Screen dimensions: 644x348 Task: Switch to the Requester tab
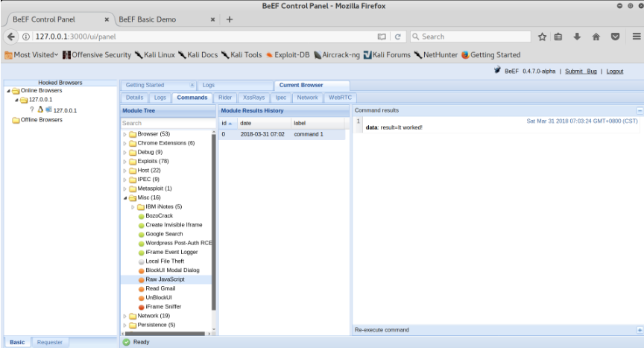point(50,342)
